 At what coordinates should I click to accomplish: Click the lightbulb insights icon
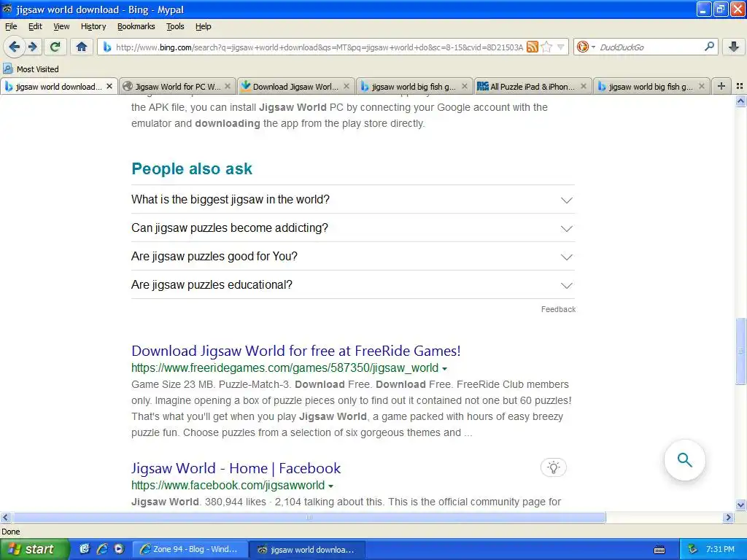click(x=553, y=467)
